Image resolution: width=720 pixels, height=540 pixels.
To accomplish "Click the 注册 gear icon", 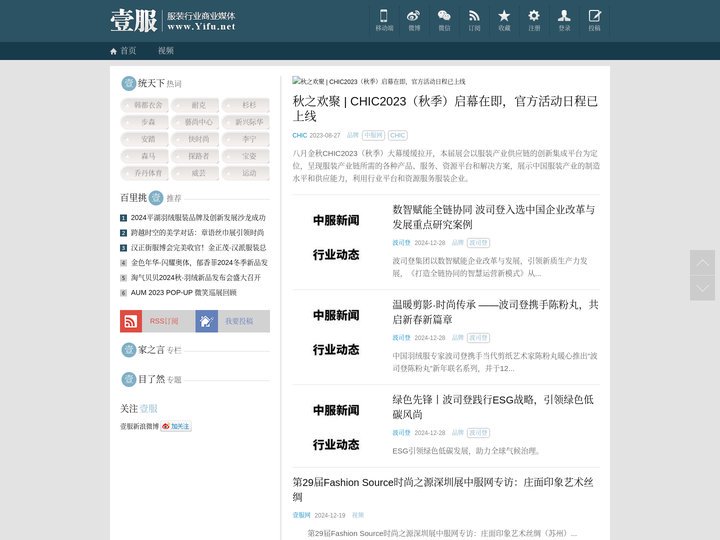I will pos(534,21).
